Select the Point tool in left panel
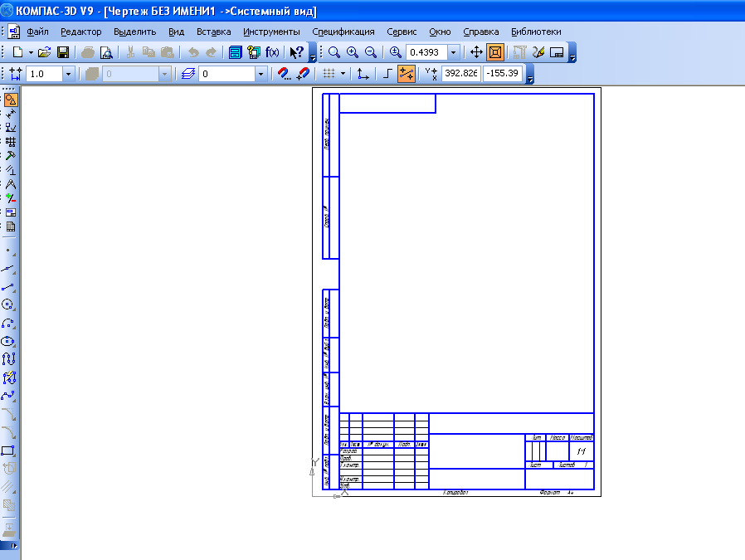This screenshot has height=560, width=745. [x=8, y=251]
